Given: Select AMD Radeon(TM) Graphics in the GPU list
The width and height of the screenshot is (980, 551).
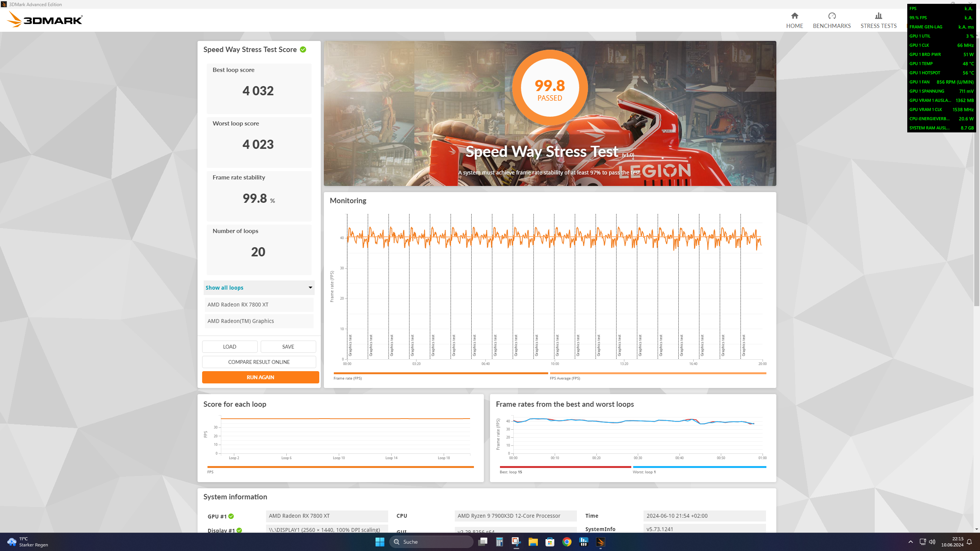Looking at the screenshot, I should pos(259,321).
